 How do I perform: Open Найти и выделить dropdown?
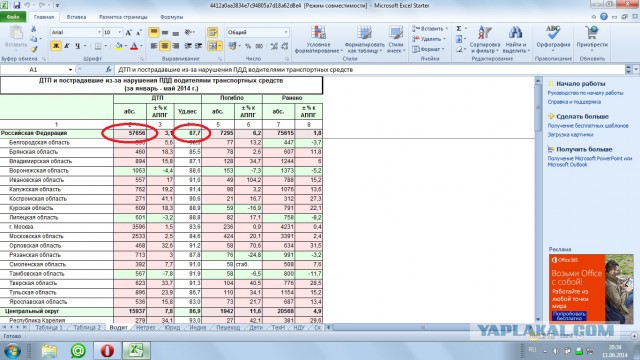516,39
